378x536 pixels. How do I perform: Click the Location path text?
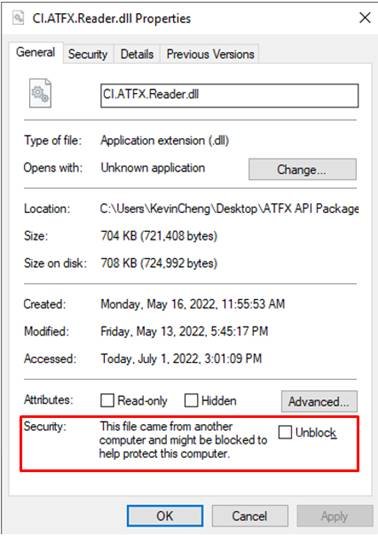point(229,209)
